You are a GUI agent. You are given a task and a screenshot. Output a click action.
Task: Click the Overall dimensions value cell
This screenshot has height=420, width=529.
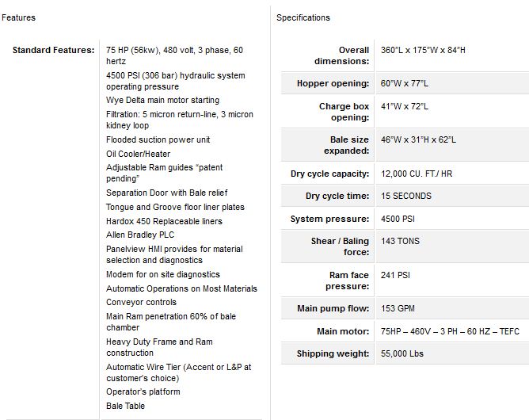click(x=423, y=51)
